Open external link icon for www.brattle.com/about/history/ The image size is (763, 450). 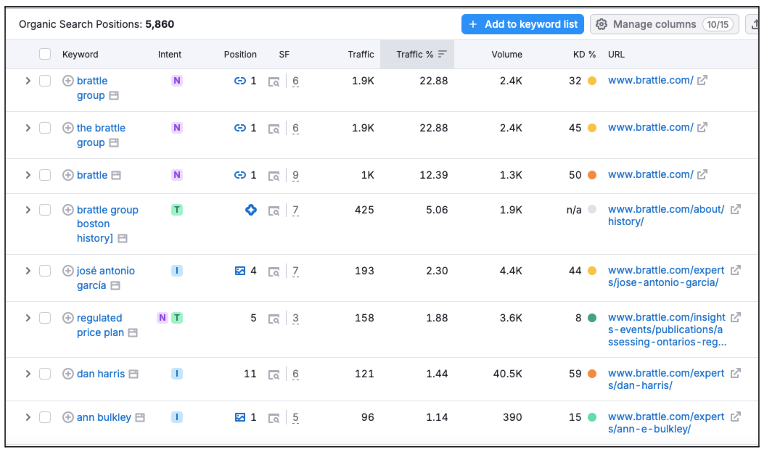click(736, 210)
